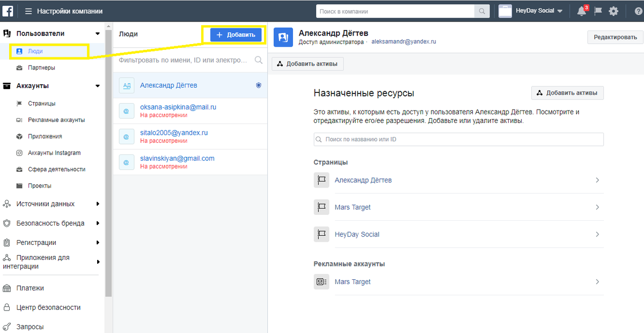The width and height of the screenshot is (644, 333).
Task: Click the Поиск в компании search field
Action: [396, 11]
